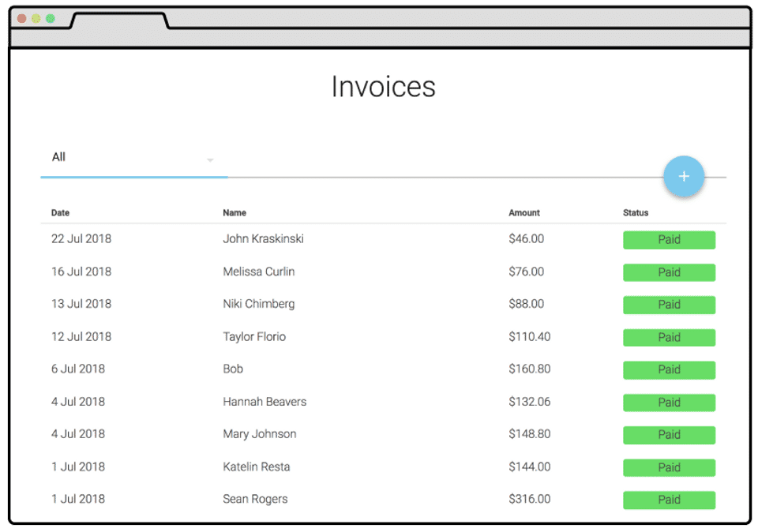Click the yellow minimize window button
The height and width of the screenshot is (532, 758).
pyautogui.click(x=36, y=18)
